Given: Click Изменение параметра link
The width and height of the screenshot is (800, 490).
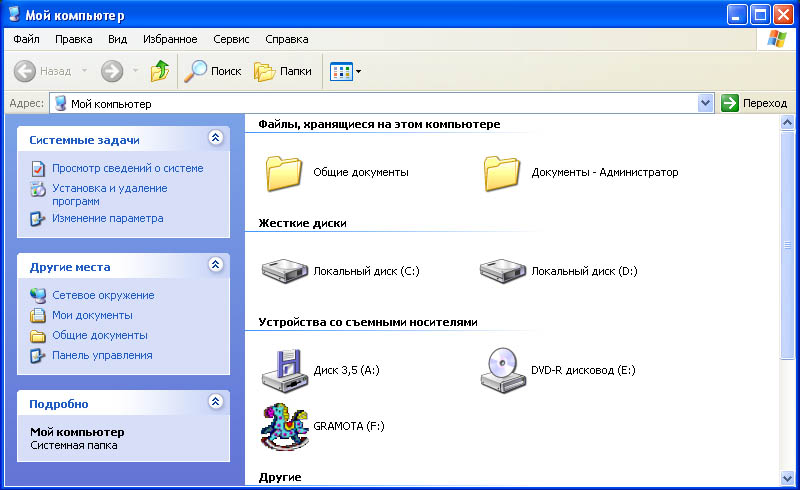Looking at the screenshot, I should [x=108, y=218].
